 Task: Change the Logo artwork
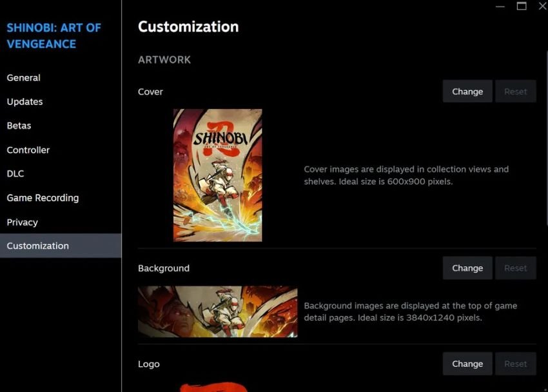467,364
